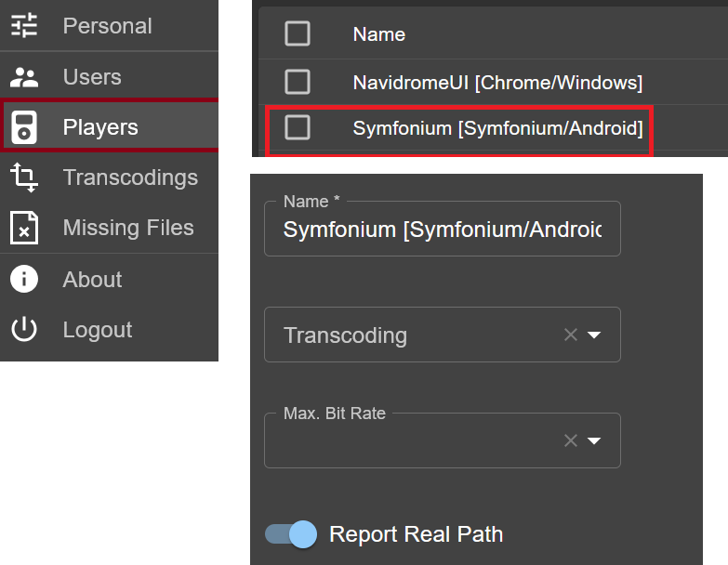Click the Transcodings crop-arrows icon
Viewport: 728px width, 565px height.
pyautogui.click(x=24, y=177)
